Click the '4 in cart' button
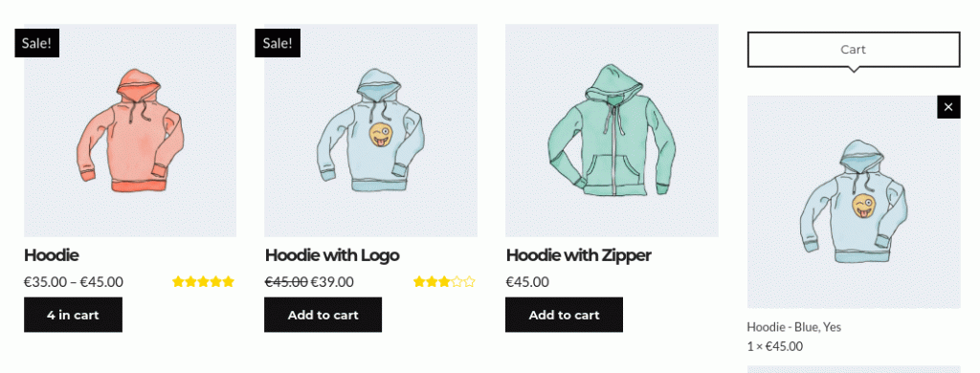This screenshot has width=980, height=373. (x=73, y=315)
